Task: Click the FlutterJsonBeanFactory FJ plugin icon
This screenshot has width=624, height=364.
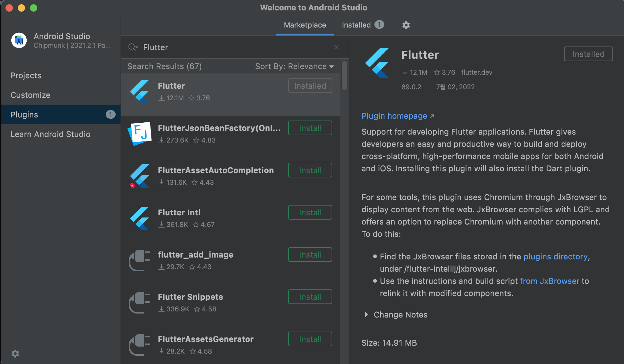Action: coord(140,134)
